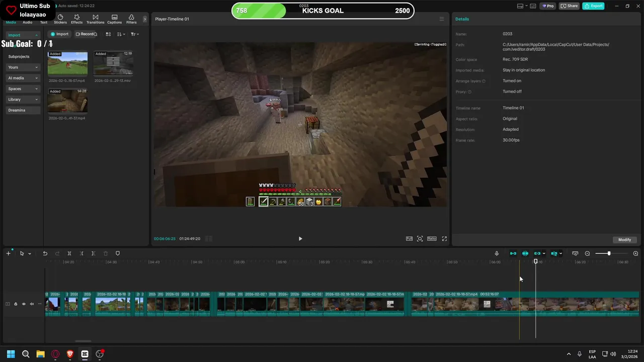Fit timeline to window icon
The height and width of the screenshot is (362, 644).
click(575, 253)
